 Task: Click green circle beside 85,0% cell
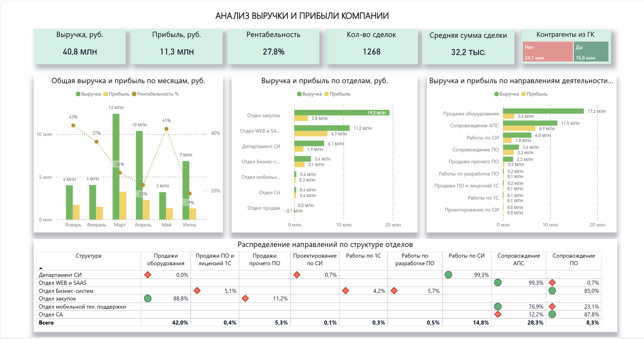click(552, 291)
